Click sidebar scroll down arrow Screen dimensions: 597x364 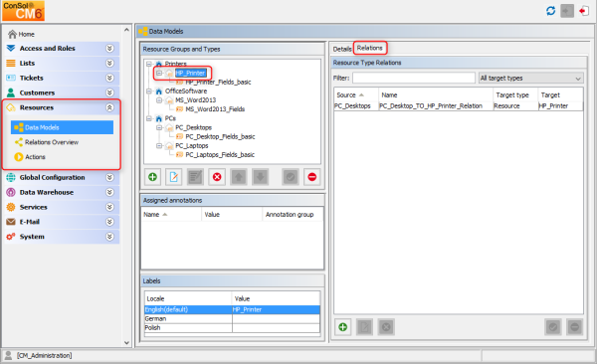[x=126, y=343]
